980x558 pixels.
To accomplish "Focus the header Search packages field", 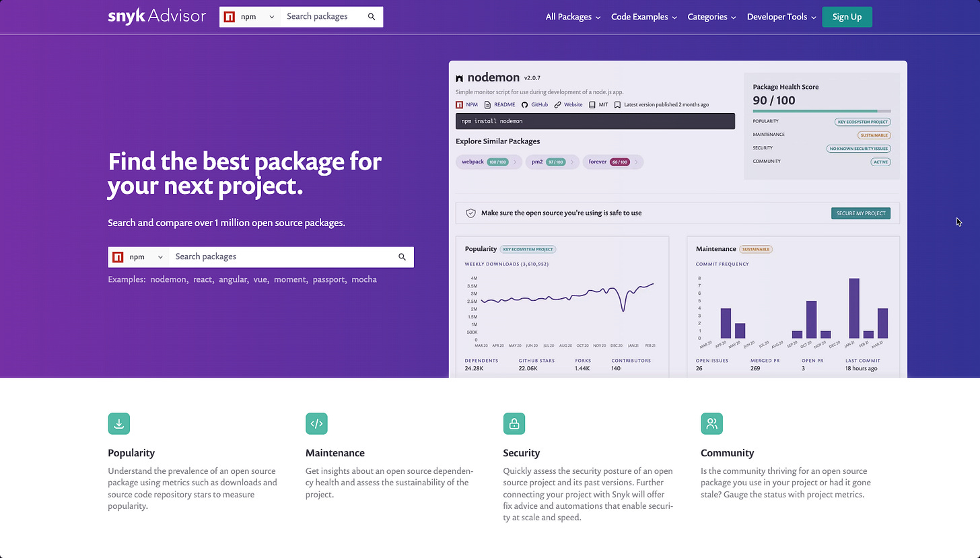I will (323, 17).
